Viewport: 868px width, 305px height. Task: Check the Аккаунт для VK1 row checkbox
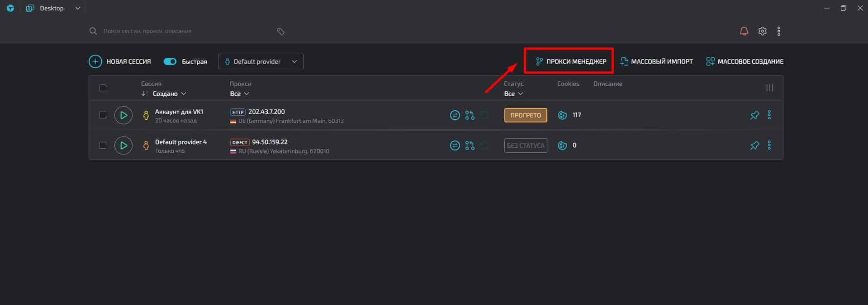click(103, 115)
